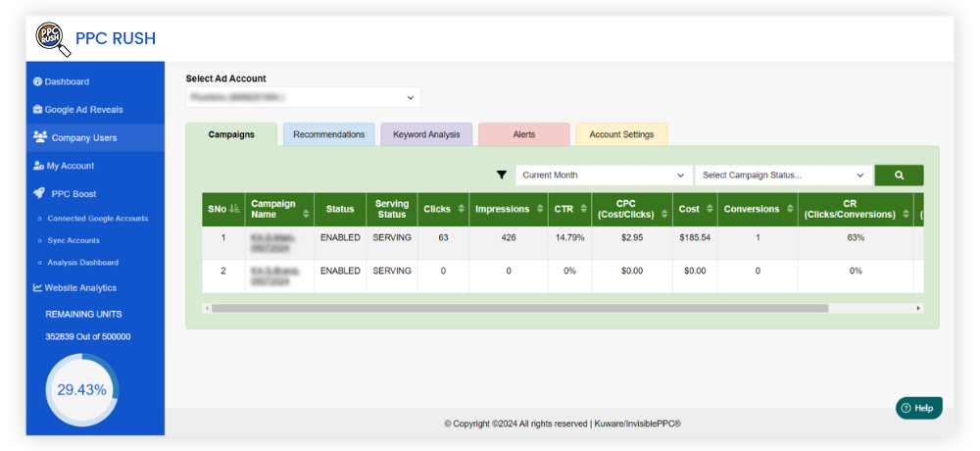This screenshot has height=451, width=980.
Task: Click the Serving Status column header
Action: 392,209
